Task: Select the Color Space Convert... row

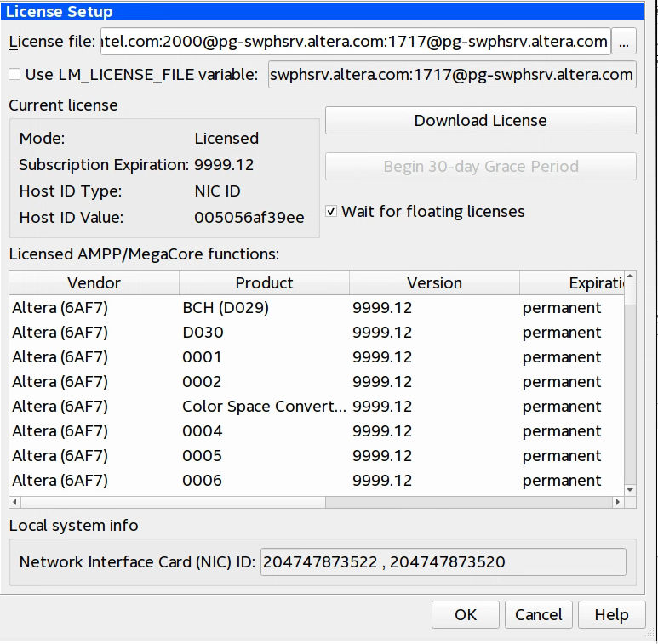Action: click(317, 407)
